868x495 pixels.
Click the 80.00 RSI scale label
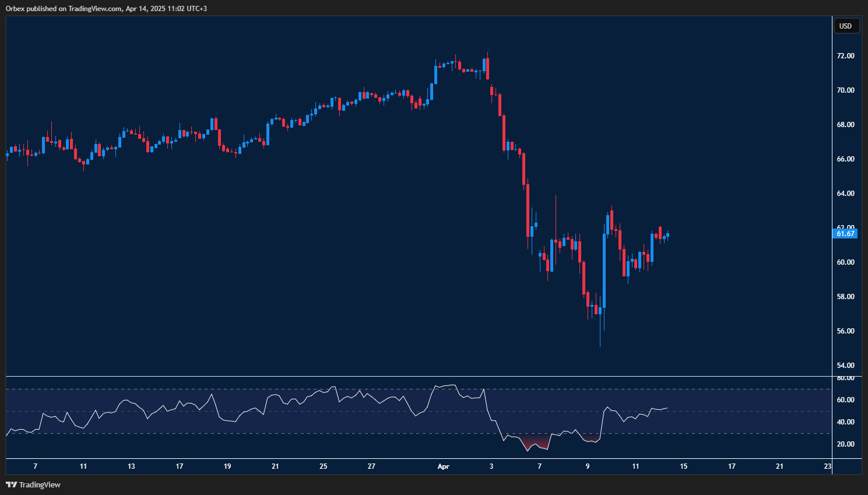point(845,378)
